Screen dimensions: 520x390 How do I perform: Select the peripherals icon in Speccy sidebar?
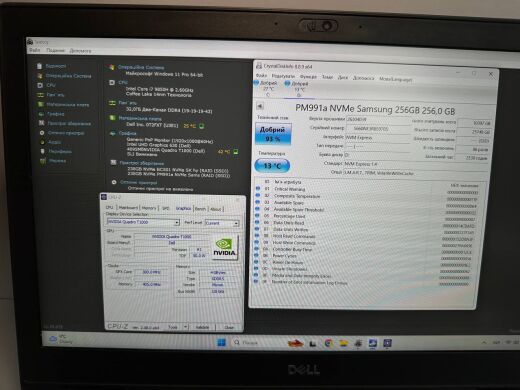(42, 151)
